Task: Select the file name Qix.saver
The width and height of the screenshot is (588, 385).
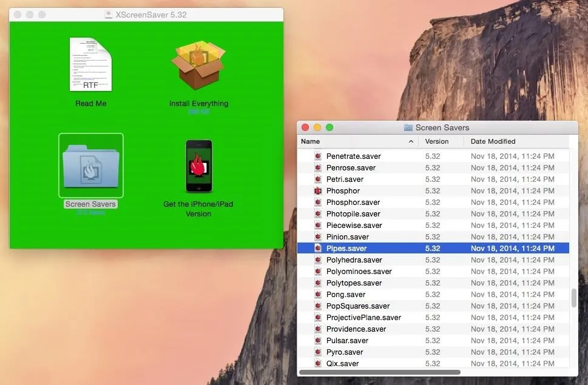Action: [342, 364]
